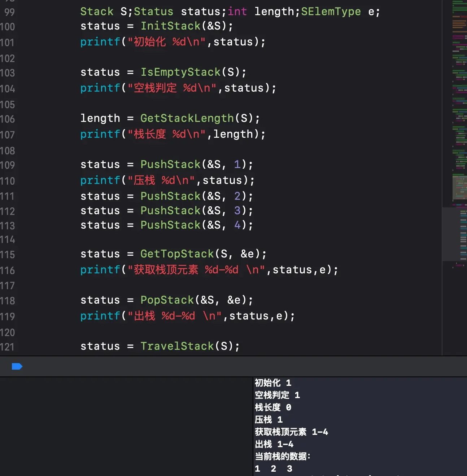
Task: Click the int keyword on line 99
Action: (x=237, y=12)
